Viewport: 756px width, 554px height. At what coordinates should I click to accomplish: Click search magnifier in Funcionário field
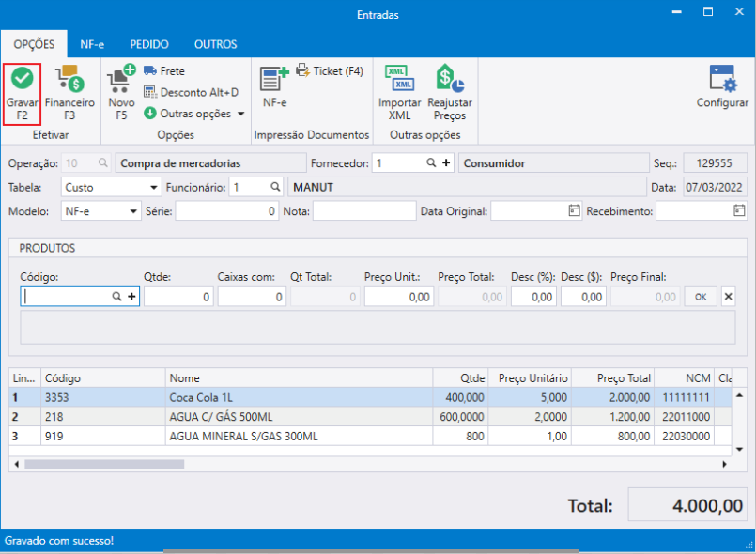275,187
